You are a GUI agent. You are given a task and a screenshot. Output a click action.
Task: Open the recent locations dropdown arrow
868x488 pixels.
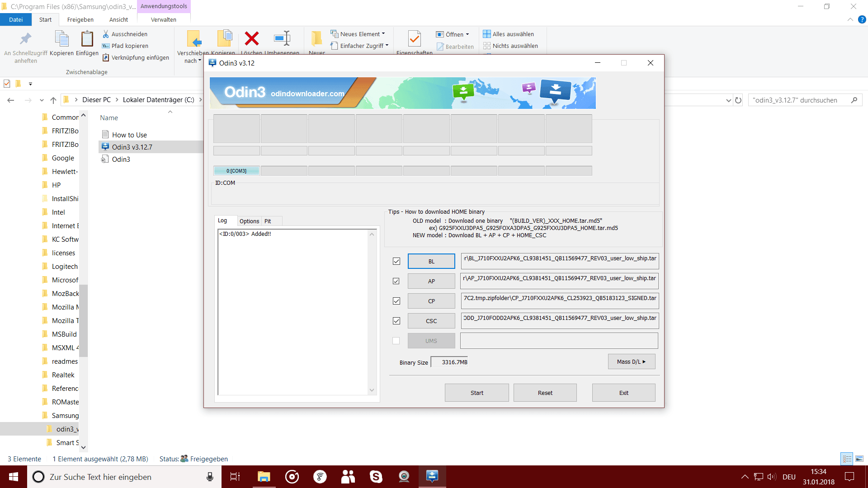(42, 100)
